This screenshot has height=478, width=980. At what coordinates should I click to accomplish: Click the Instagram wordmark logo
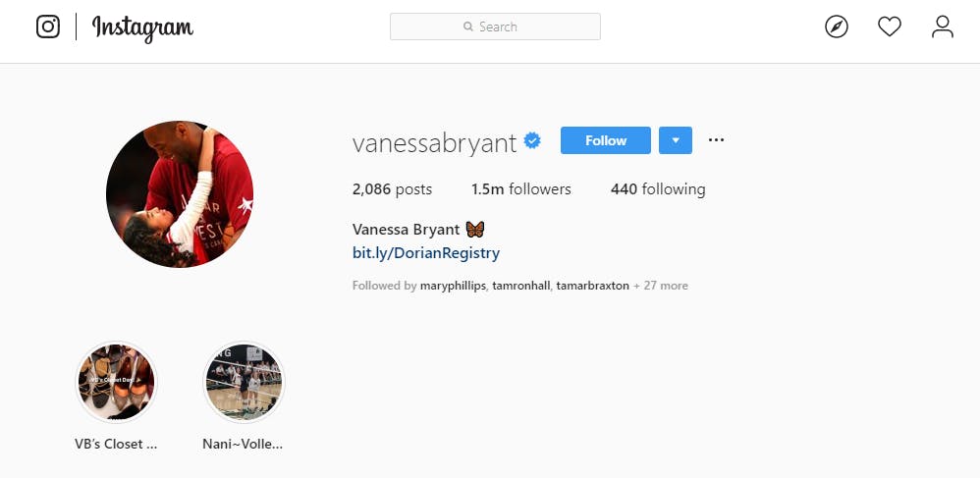click(142, 28)
